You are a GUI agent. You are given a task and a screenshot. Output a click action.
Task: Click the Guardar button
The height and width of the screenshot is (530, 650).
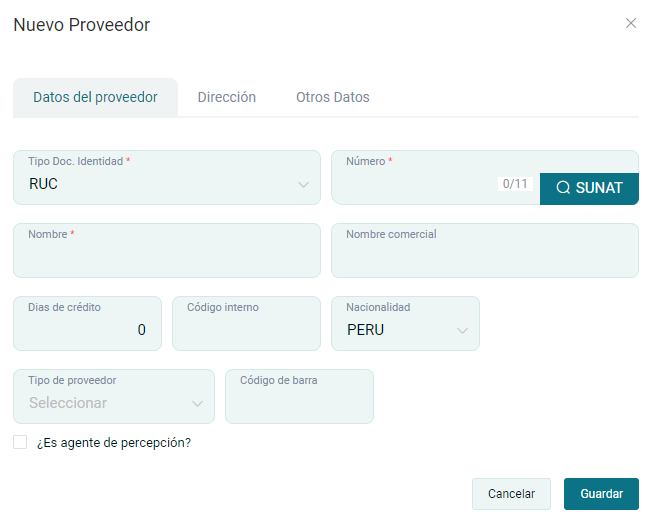pos(601,494)
